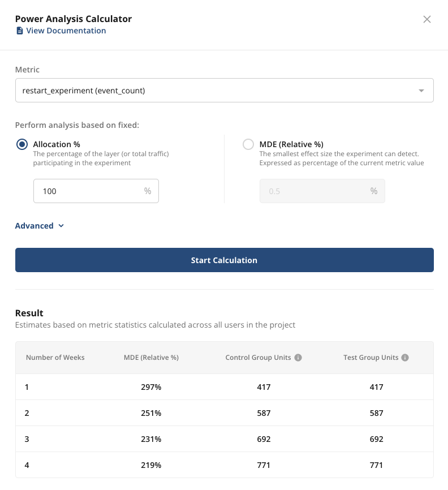Click the Control Group Units column header

point(259,358)
